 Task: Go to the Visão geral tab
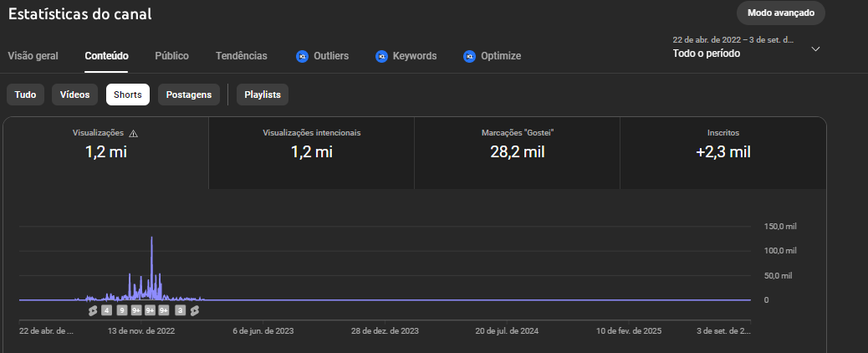click(33, 56)
